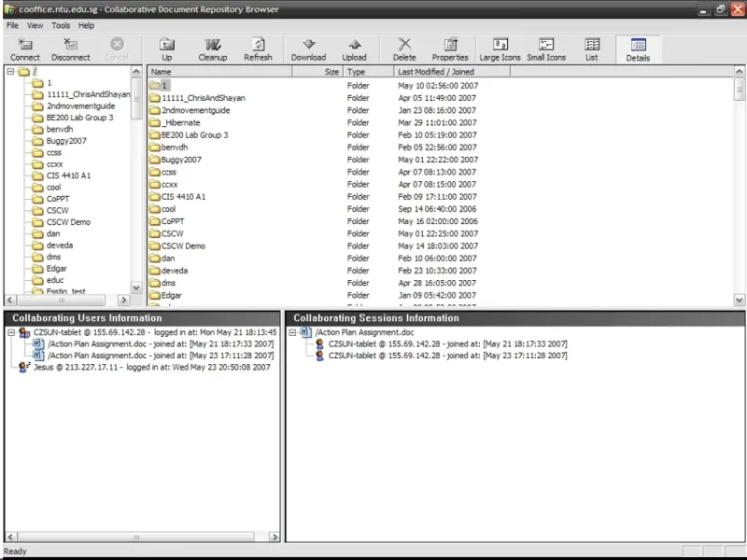Click Action Plan Assignment.doc icon in Sessions panel
The image size is (747, 560).
[306, 332]
